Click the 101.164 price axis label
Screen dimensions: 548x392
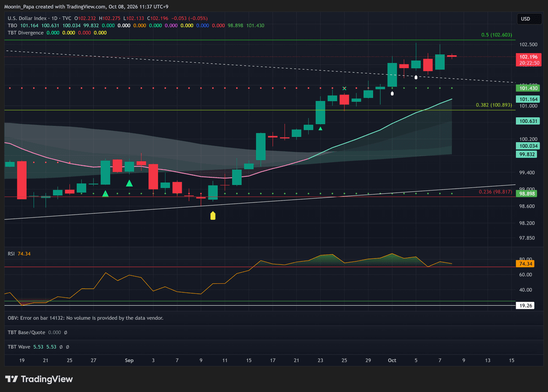click(x=528, y=99)
